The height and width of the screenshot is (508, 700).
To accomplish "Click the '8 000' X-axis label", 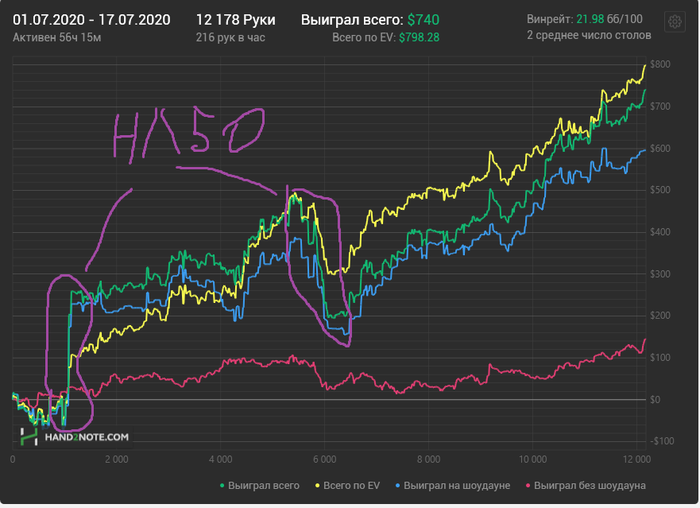I will [429, 459].
